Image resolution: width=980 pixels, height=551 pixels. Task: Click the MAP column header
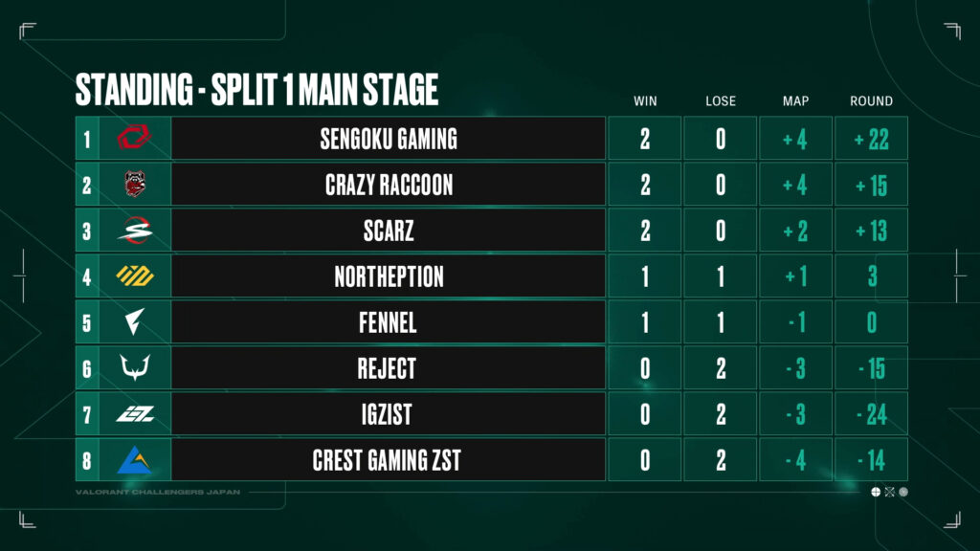tap(795, 101)
